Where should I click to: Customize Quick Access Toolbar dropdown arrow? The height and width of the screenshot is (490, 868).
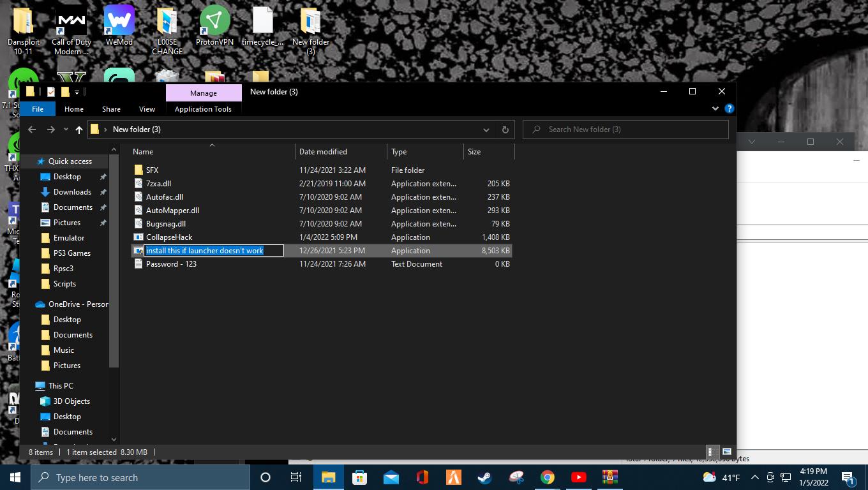coord(77,93)
